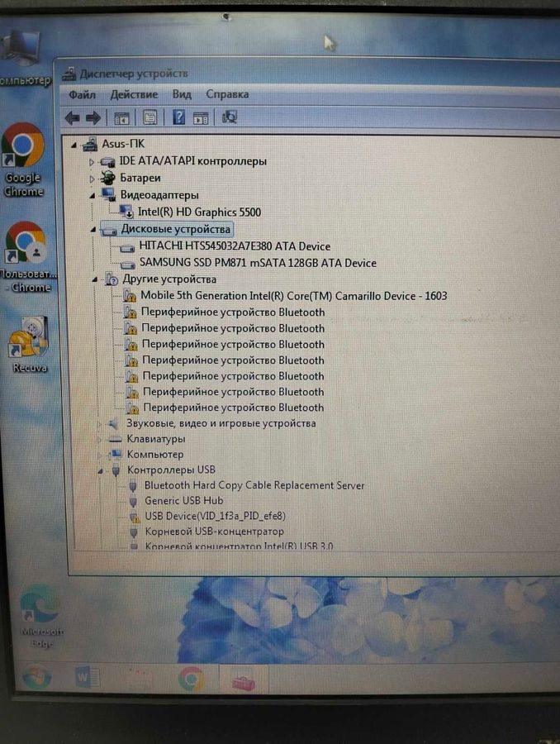560x744 pixels.
Task: Click Windows Start button
Action: (35, 678)
